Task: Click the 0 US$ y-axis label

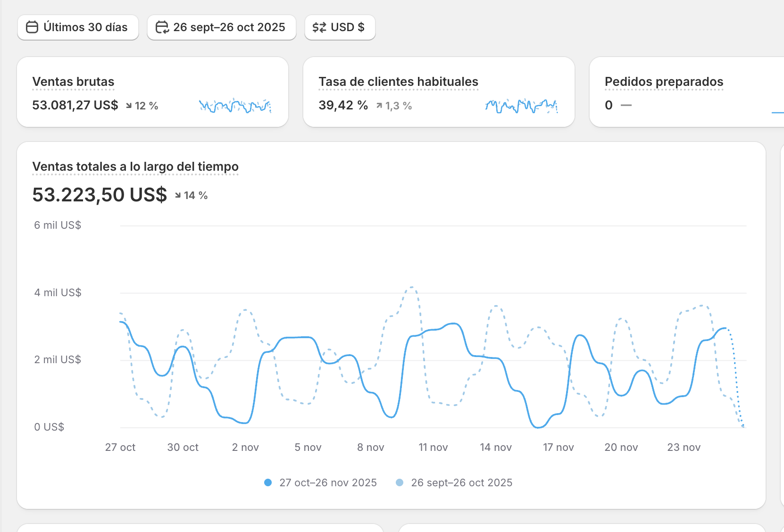Action: pos(49,427)
